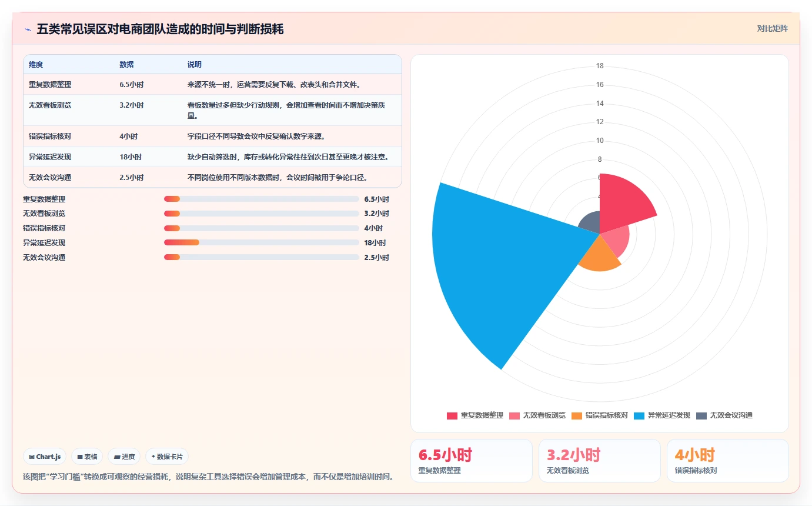Viewport: 812px width, 506px height.
Task: Toggle 异常延迟发现 legend swatch in chart
Action: pos(639,415)
